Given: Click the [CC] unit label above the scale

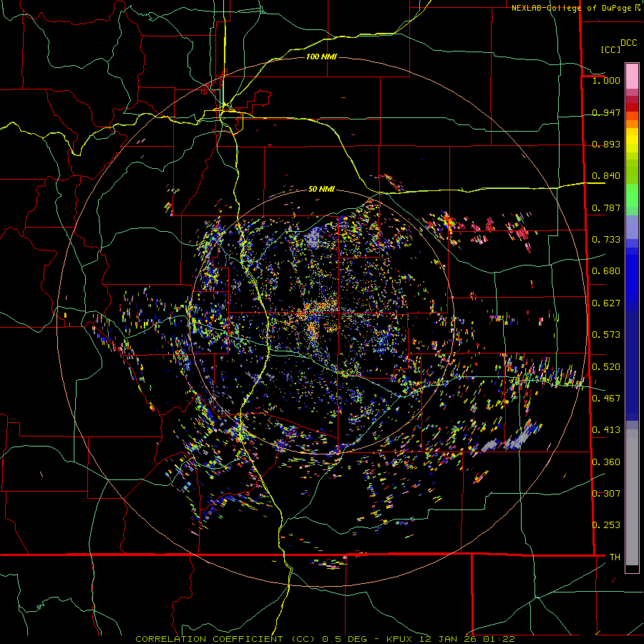Looking at the screenshot, I should (x=610, y=49).
